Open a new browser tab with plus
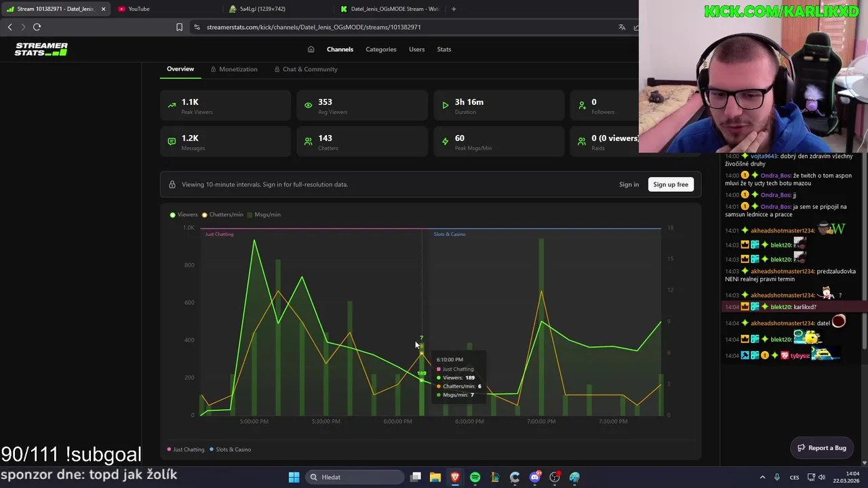This screenshot has height=488, width=868. click(x=454, y=9)
